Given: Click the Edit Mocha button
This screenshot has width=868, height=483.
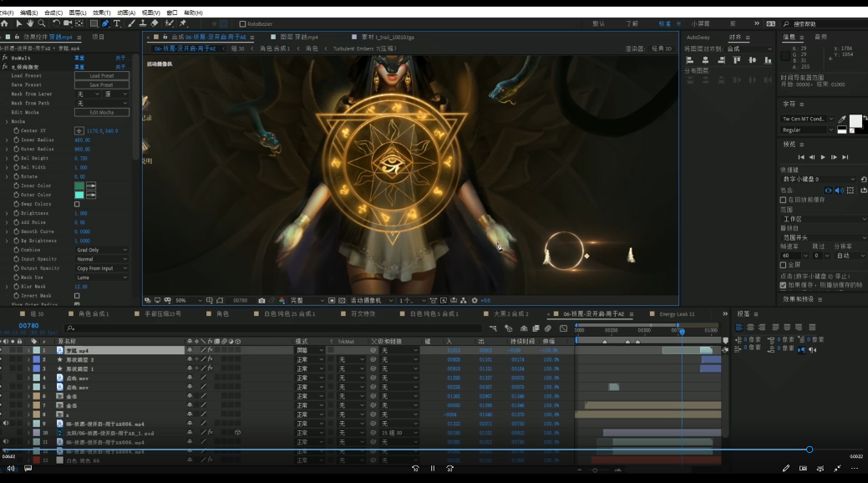Looking at the screenshot, I should [x=102, y=113].
